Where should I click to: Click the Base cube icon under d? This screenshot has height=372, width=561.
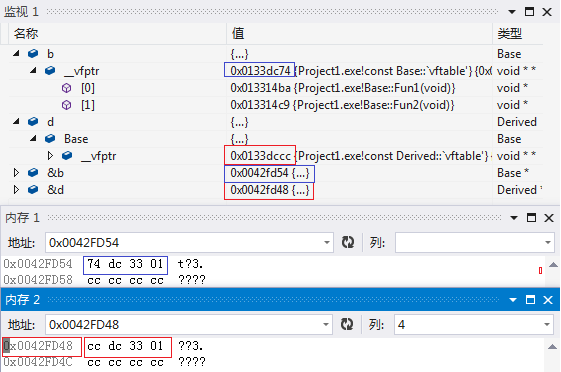(x=50, y=138)
